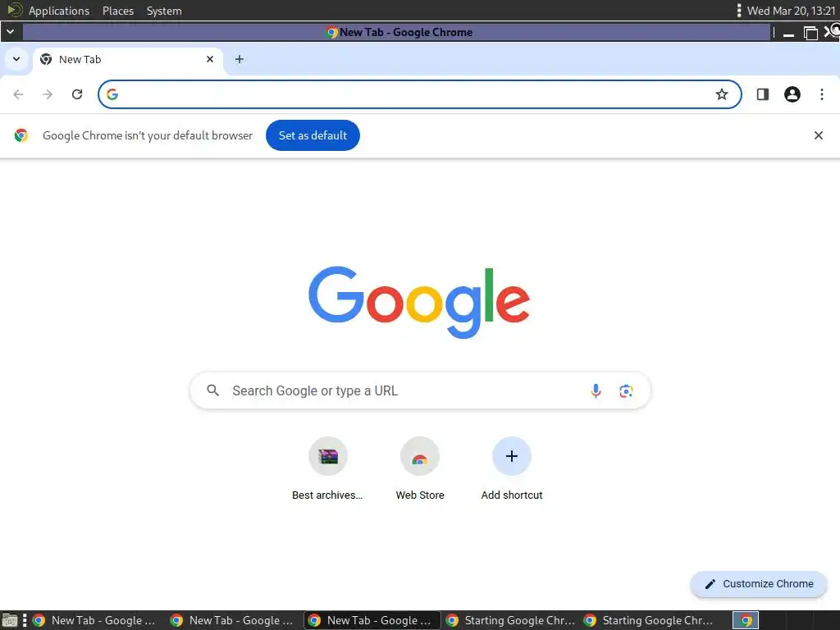The height and width of the screenshot is (630, 840).
Task: Click the Chrome logo in the infobar
Action: pos(21,135)
